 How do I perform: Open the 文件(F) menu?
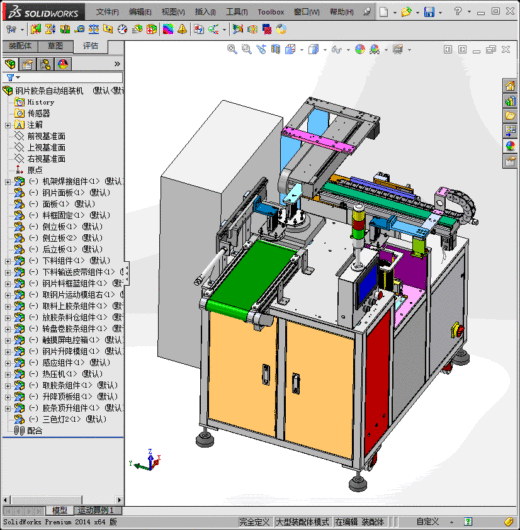point(107,12)
